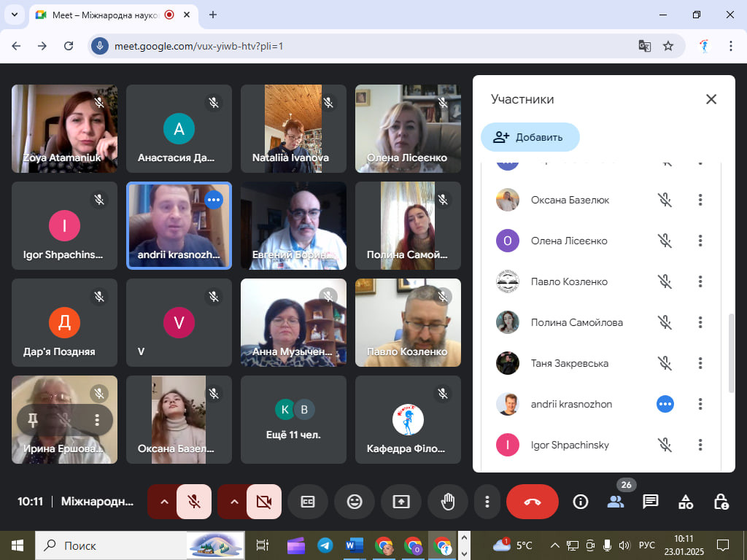This screenshot has height=560, width=747.
Task: Click the taskbar Поиск search box
Action: tap(140, 545)
